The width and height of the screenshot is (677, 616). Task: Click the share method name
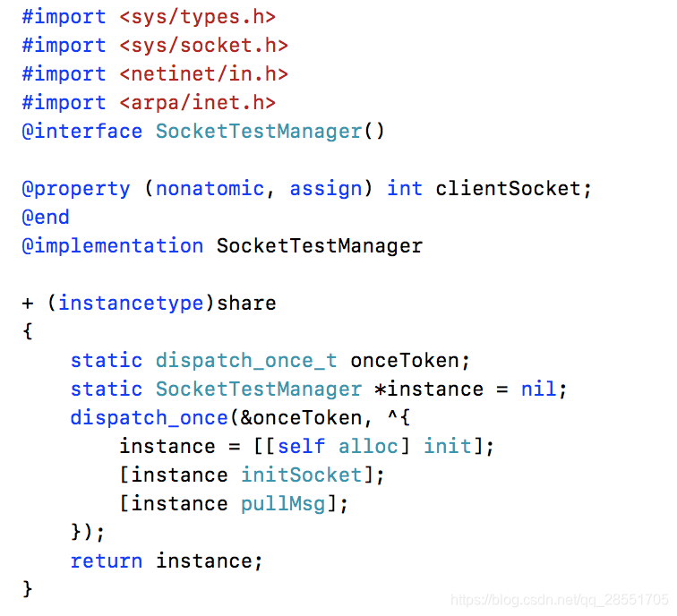tap(246, 303)
